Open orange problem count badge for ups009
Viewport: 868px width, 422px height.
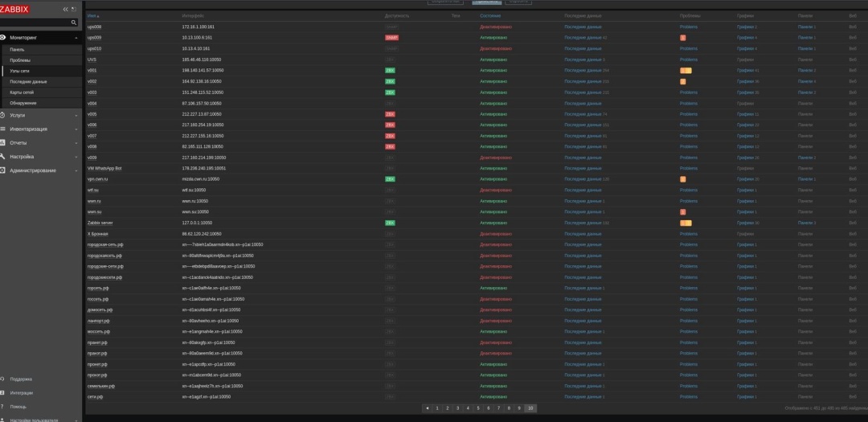coord(682,38)
